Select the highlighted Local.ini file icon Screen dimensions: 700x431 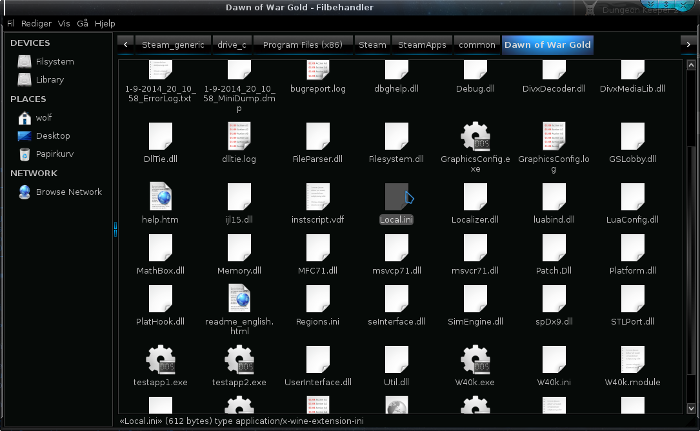pyautogui.click(x=396, y=197)
